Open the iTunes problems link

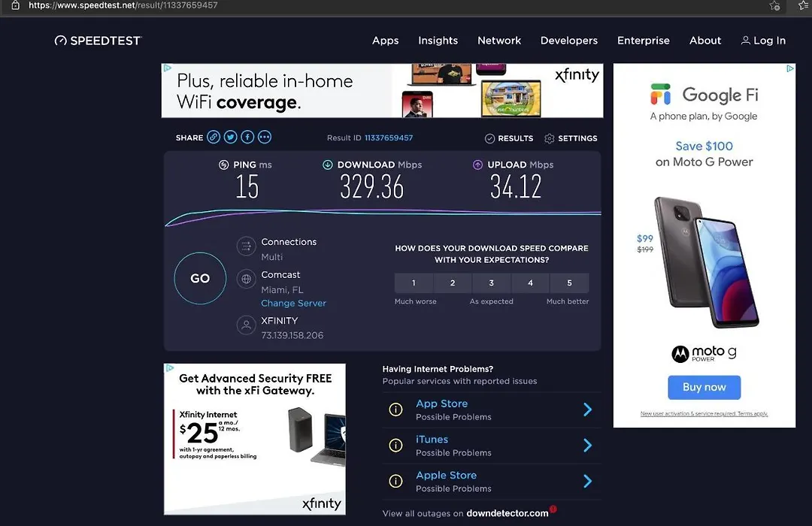click(x=432, y=440)
